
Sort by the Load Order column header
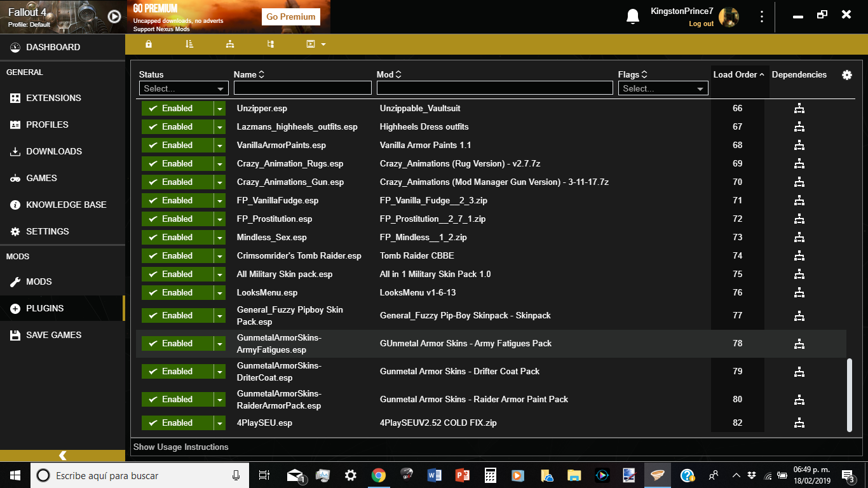(739, 74)
